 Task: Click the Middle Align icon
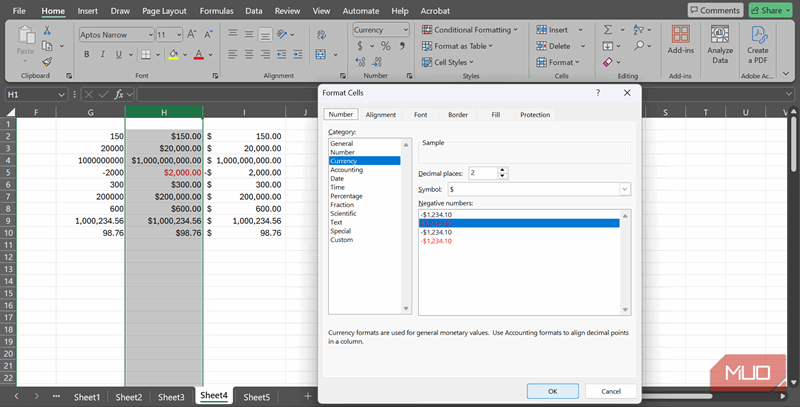[x=249, y=34]
